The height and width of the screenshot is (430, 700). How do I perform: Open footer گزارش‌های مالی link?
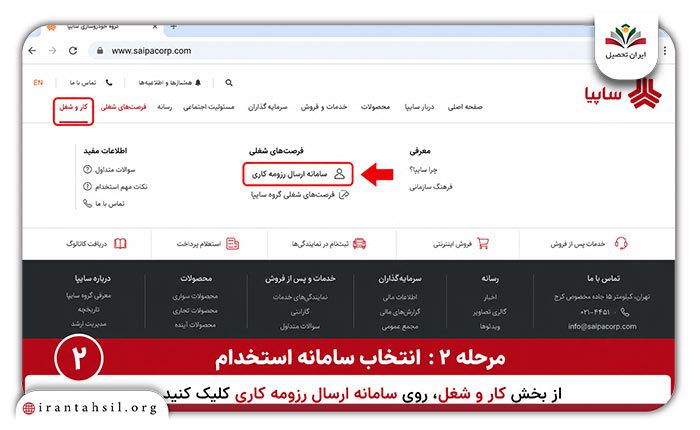point(400,312)
